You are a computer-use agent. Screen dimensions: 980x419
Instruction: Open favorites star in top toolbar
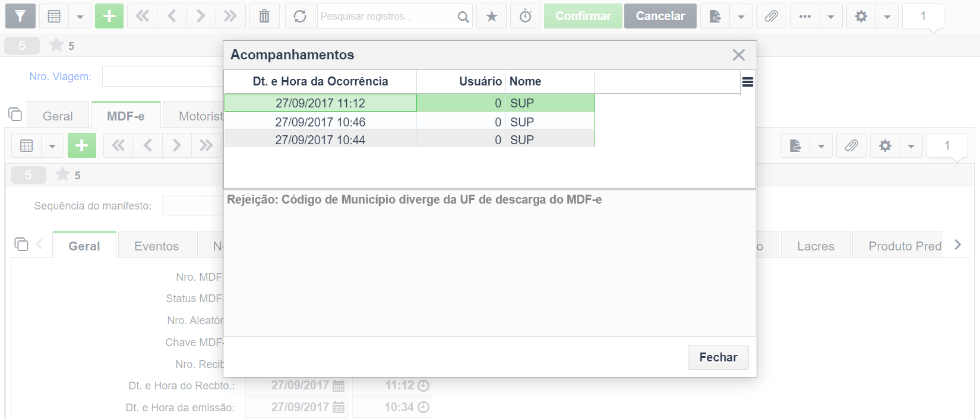pos(492,16)
